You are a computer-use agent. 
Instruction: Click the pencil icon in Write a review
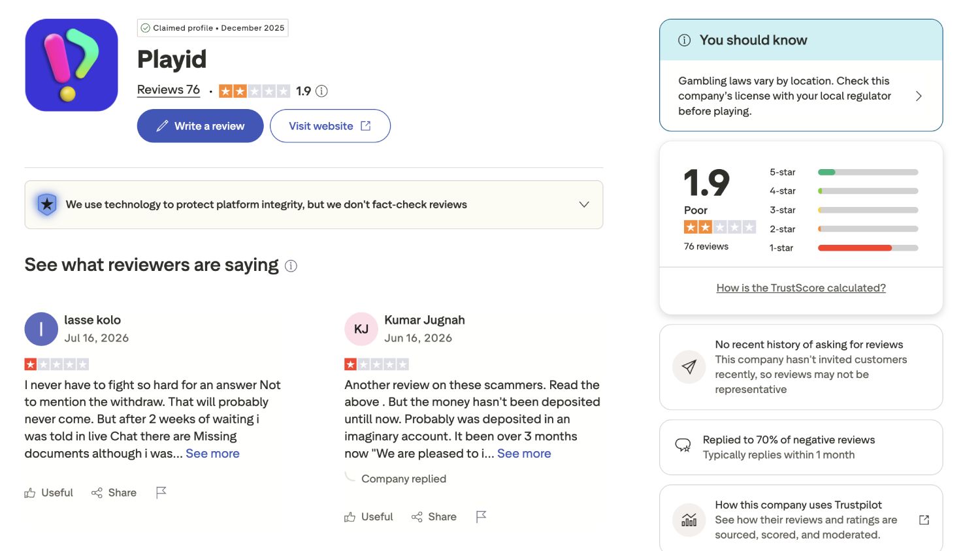(162, 126)
